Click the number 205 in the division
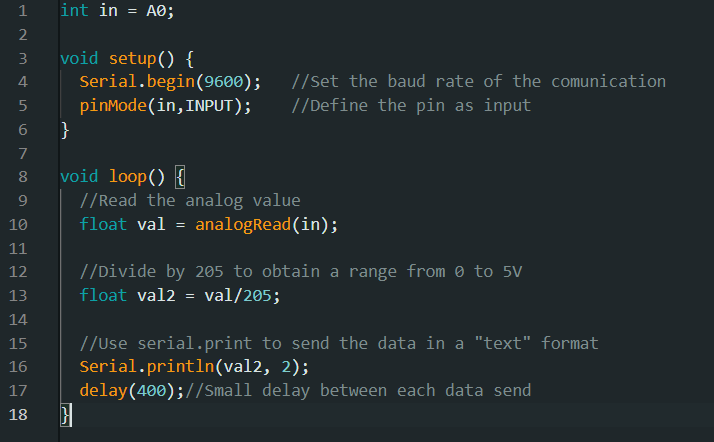Viewport: 714px width, 442px height. (x=257, y=296)
